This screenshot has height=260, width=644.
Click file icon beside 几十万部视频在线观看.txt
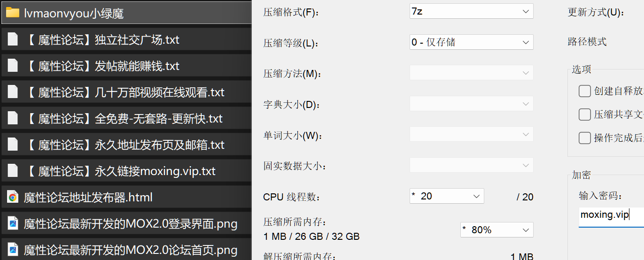13,92
